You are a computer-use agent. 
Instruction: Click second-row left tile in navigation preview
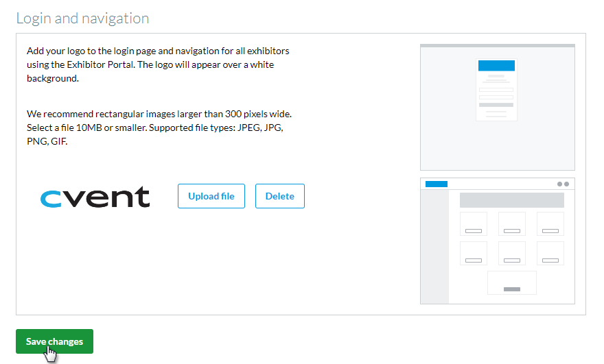(473, 253)
